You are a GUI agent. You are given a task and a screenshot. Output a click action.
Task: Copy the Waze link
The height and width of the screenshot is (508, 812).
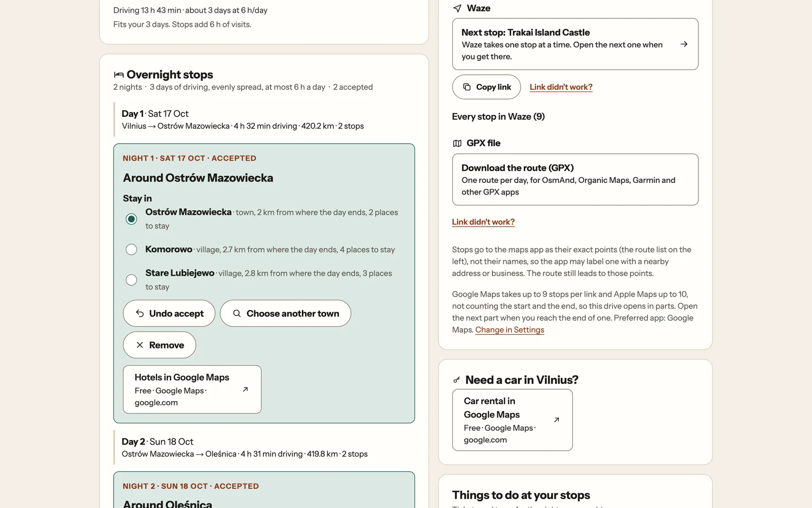point(487,87)
